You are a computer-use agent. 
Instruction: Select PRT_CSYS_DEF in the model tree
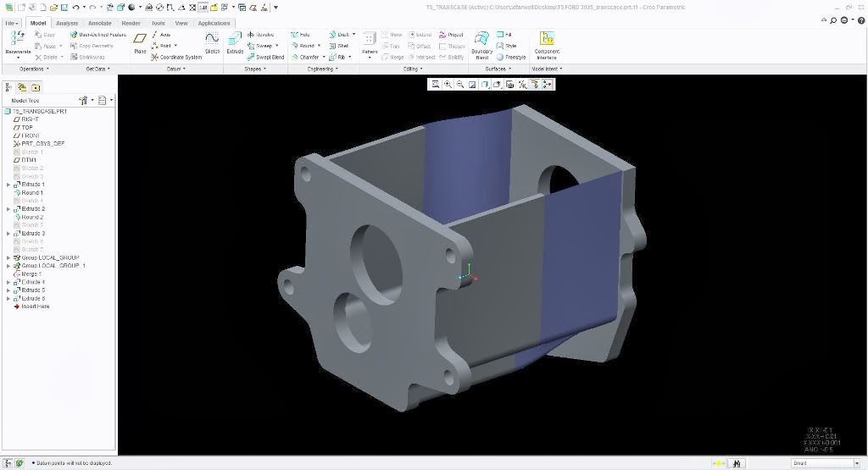(39, 143)
